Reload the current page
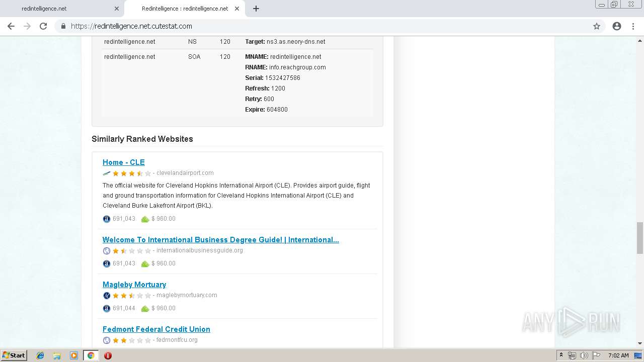Viewport: 644px width, 362px height. [43, 26]
